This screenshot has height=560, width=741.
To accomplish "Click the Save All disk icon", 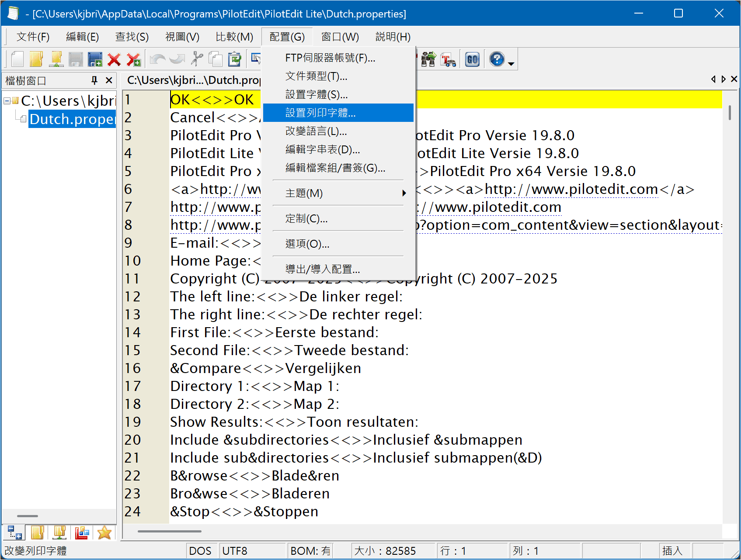I will tap(95, 59).
